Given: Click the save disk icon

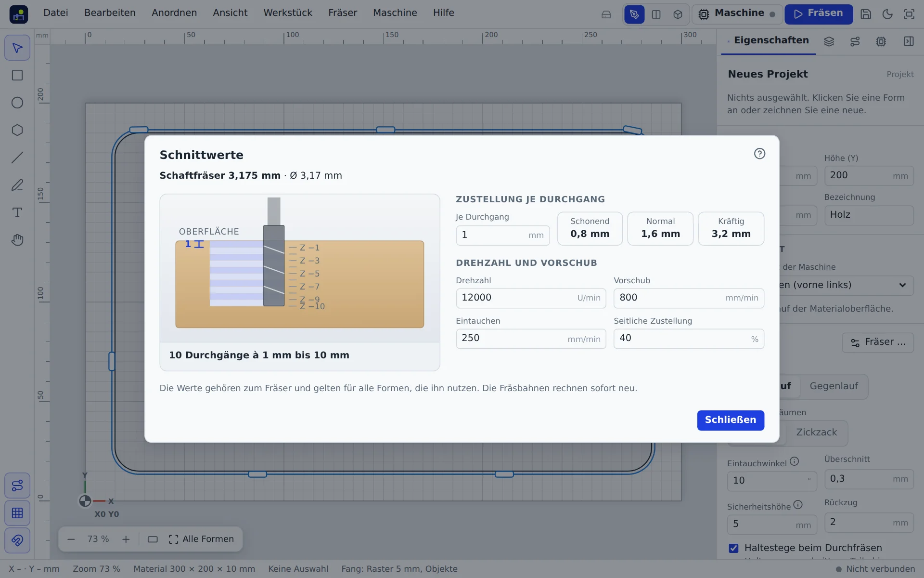Looking at the screenshot, I should 866,14.
